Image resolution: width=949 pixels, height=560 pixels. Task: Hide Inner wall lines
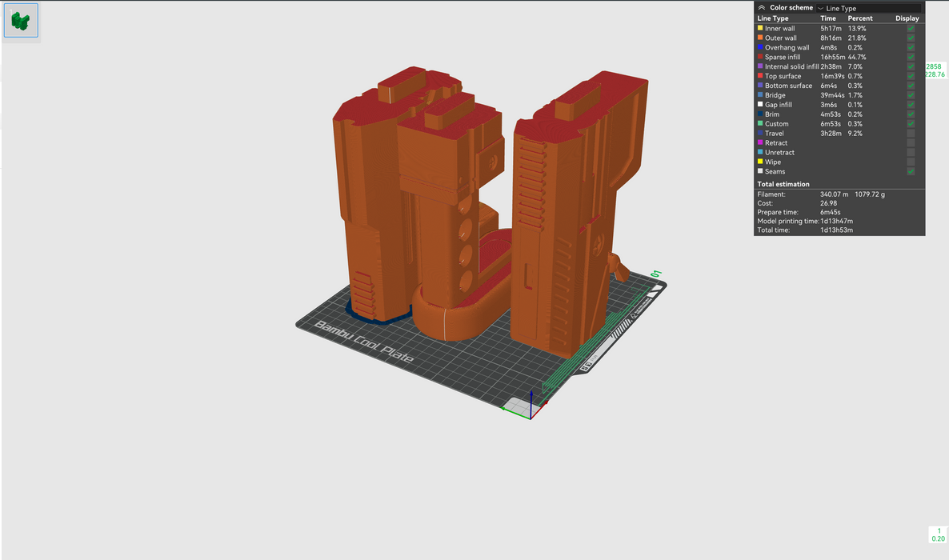point(911,29)
